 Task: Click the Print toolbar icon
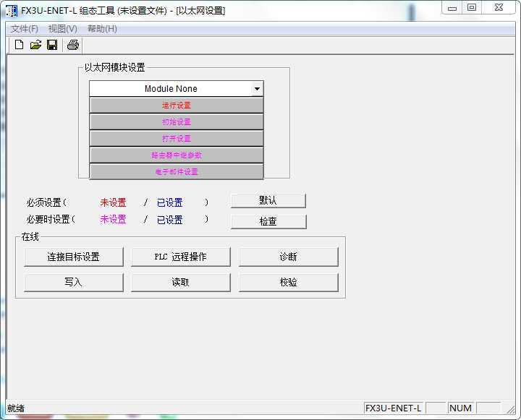click(x=73, y=45)
